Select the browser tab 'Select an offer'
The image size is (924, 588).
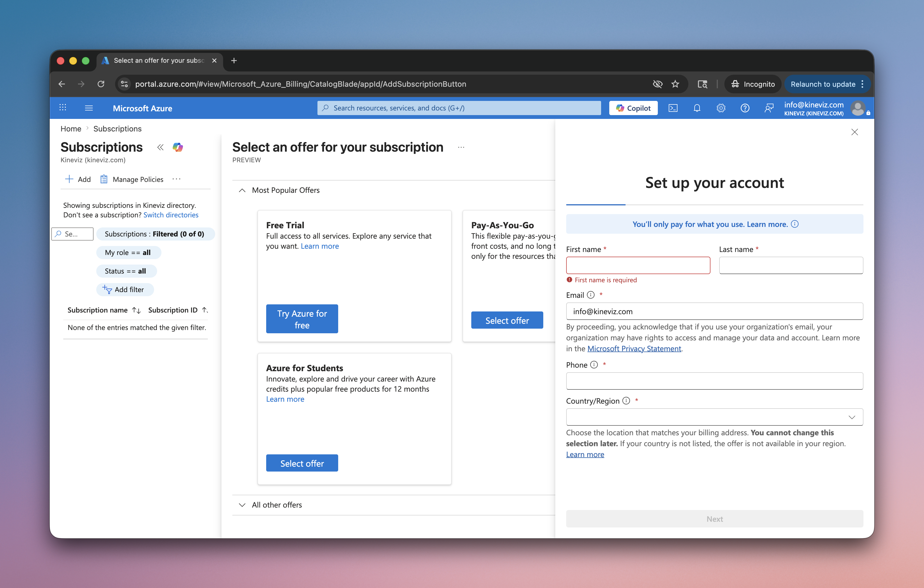tap(159, 61)
